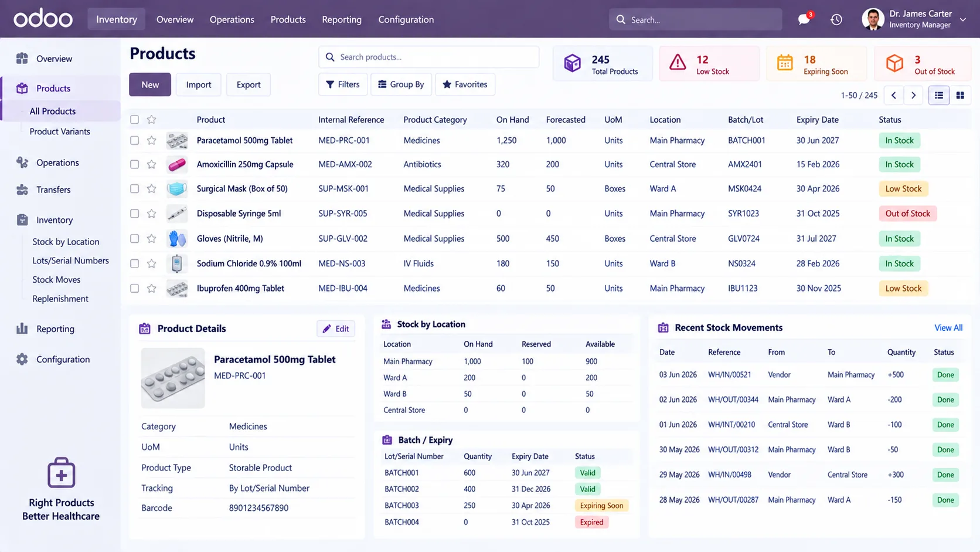The image size is (980, 552).
Task: Open the messages chat icon
Action: point(804,19)
